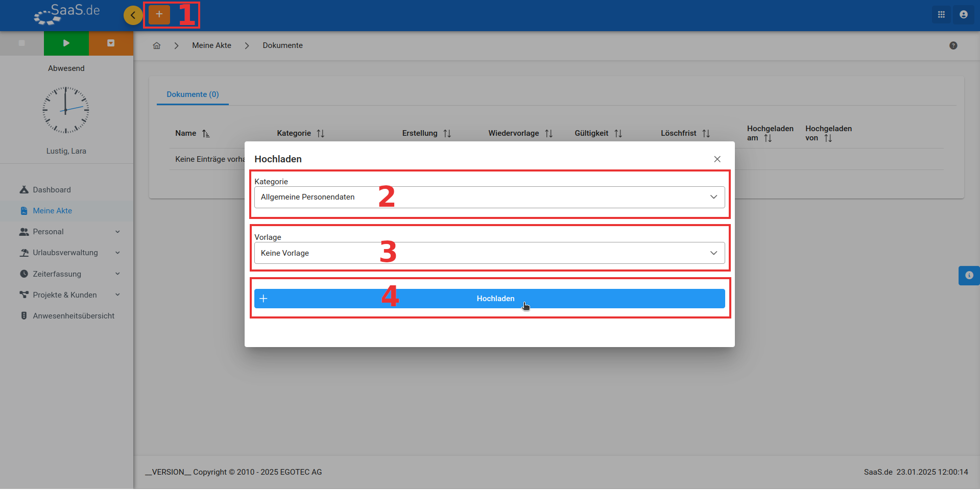The height and width of the screenshot is (491, 980).
Task: Click the SaaS.de logo
Action: pyautogui.click(x=67, y=14)
